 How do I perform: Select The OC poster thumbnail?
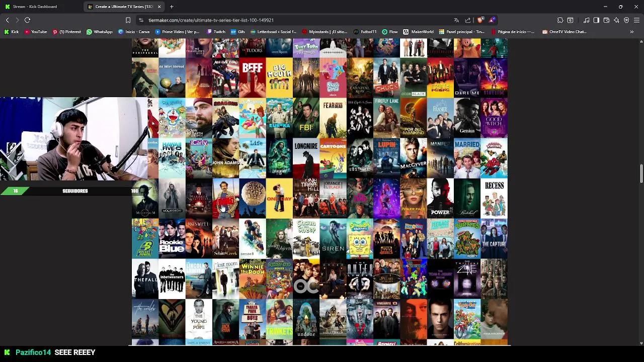(x=306, y=279)
